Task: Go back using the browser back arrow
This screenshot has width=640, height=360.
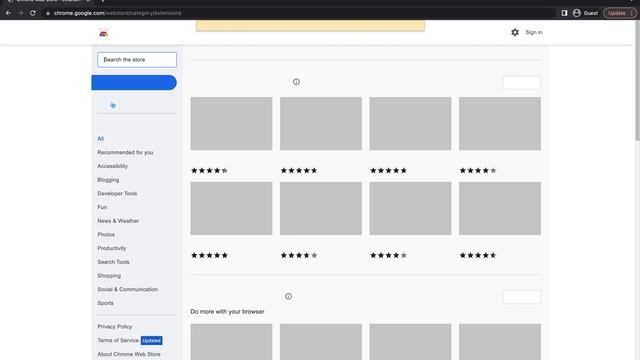Action: pos(8,13)
